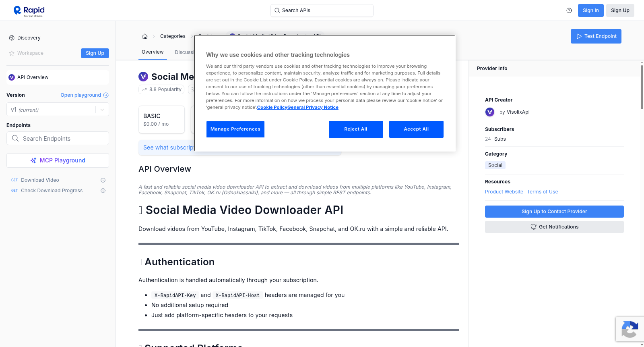Image resolution: width=644 pixels, height=347 pixels.
Task: Click the Discovery compass icon
Action: tap(12, 38)
